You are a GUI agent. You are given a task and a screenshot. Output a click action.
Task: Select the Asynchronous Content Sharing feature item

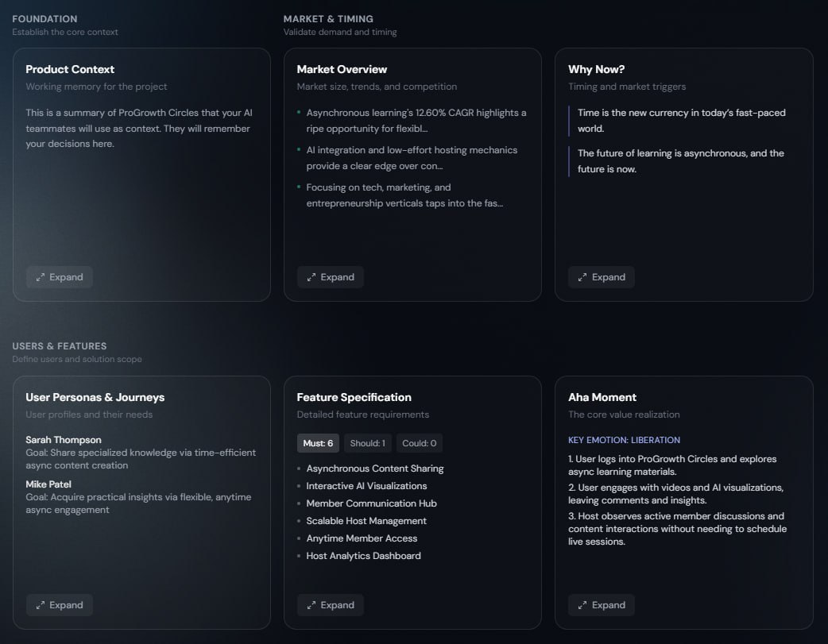[374, 468]
